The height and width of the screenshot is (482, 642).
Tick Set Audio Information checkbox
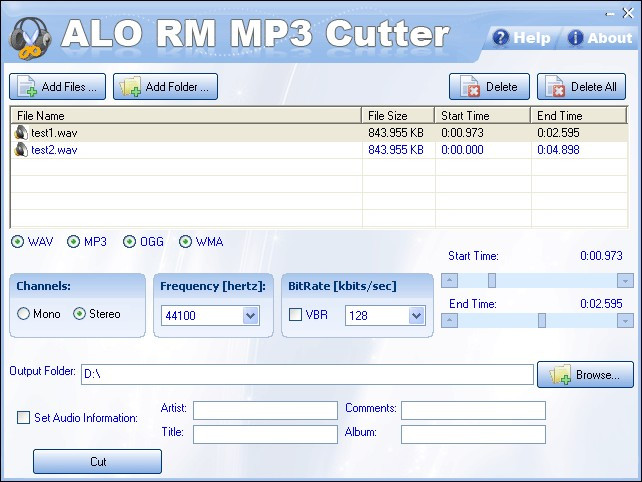pos(23,418)
